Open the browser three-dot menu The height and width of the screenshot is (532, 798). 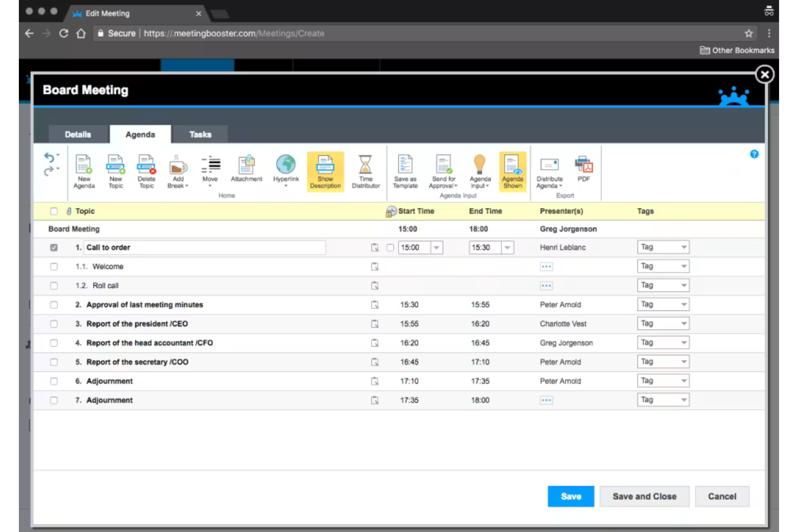(x=769, y=33)
